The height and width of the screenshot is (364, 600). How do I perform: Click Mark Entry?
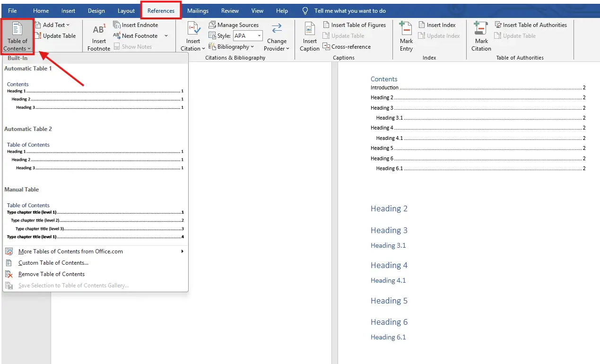(406, 37)
